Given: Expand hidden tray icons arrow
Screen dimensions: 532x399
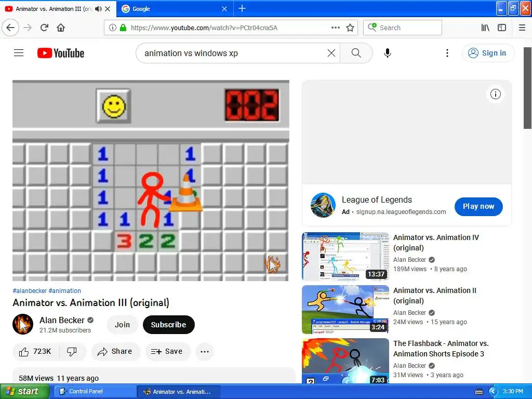Looking at the screenshot, I should 493,392.
